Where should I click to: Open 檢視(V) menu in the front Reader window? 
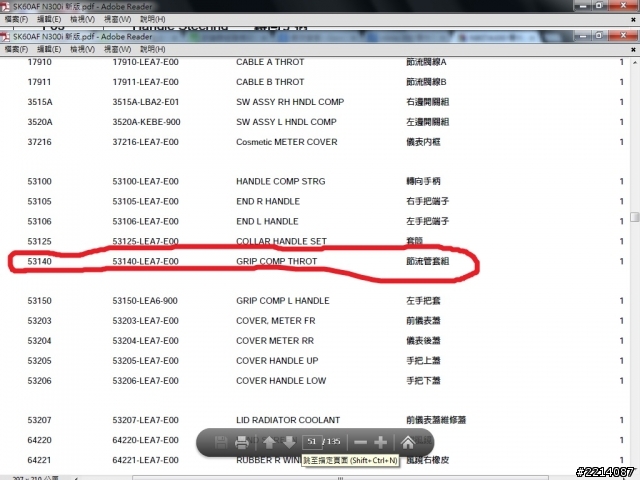[x=82, y=49]
